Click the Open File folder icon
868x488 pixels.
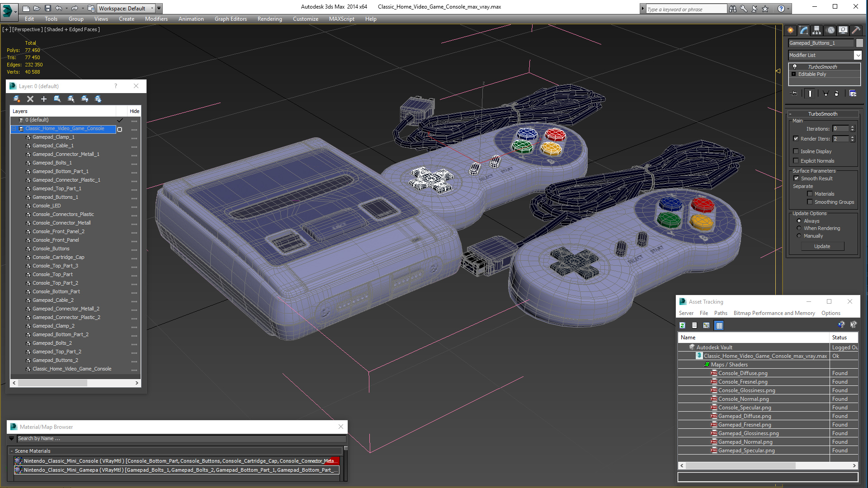pos(37,8)
